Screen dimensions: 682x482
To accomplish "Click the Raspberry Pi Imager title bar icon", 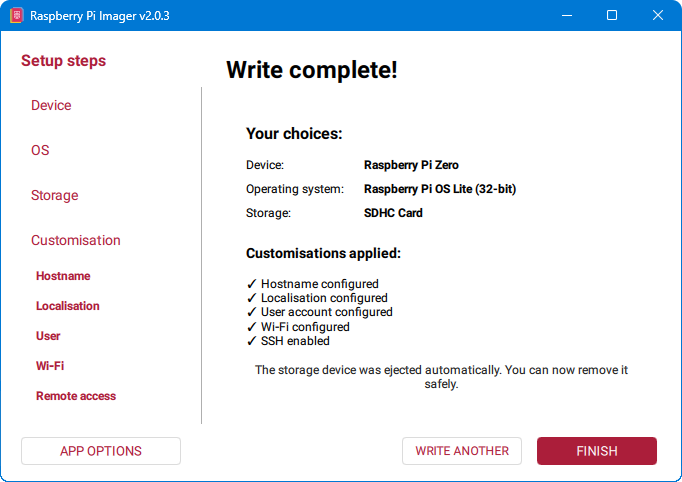I will click(x=16, y=16).
